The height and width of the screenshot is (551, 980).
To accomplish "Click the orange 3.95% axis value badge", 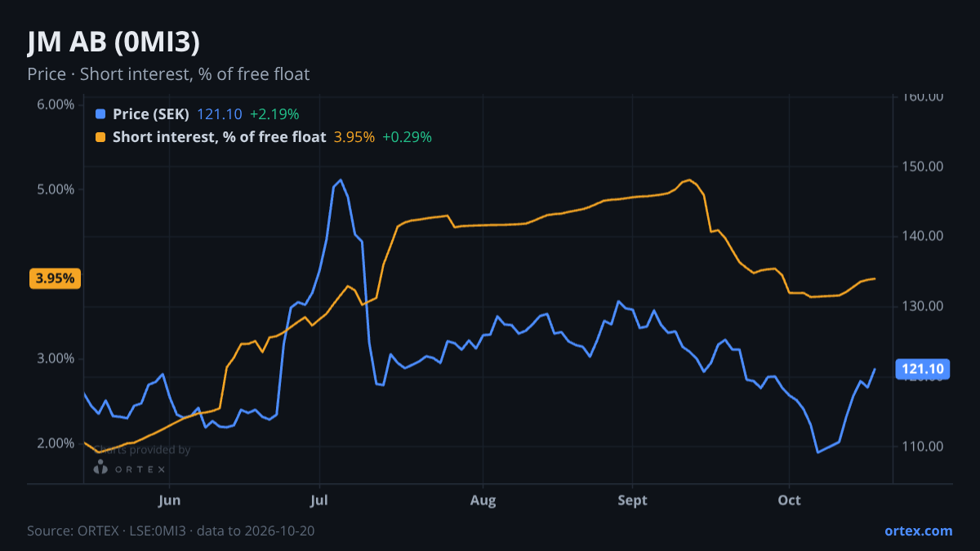I will click(x=54, y=278).
